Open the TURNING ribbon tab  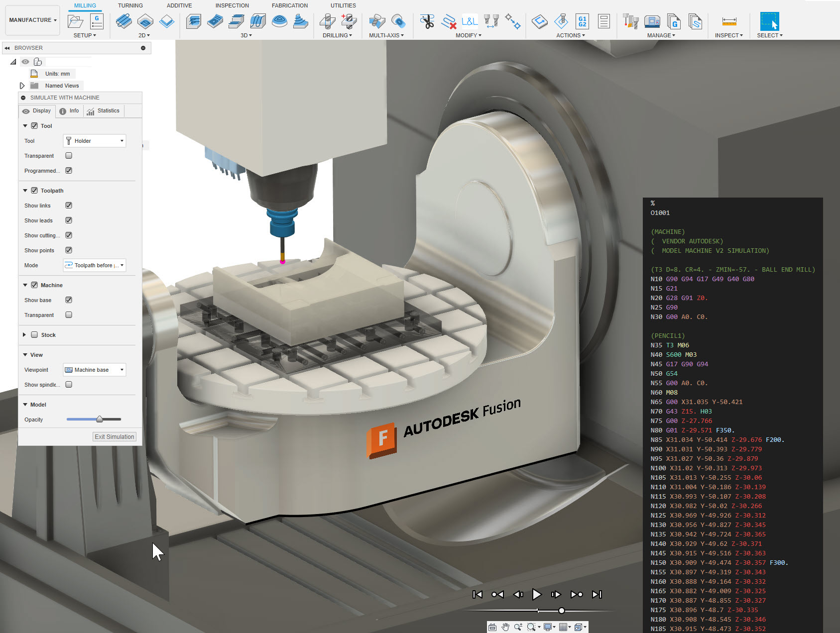[x=130, y=5]
